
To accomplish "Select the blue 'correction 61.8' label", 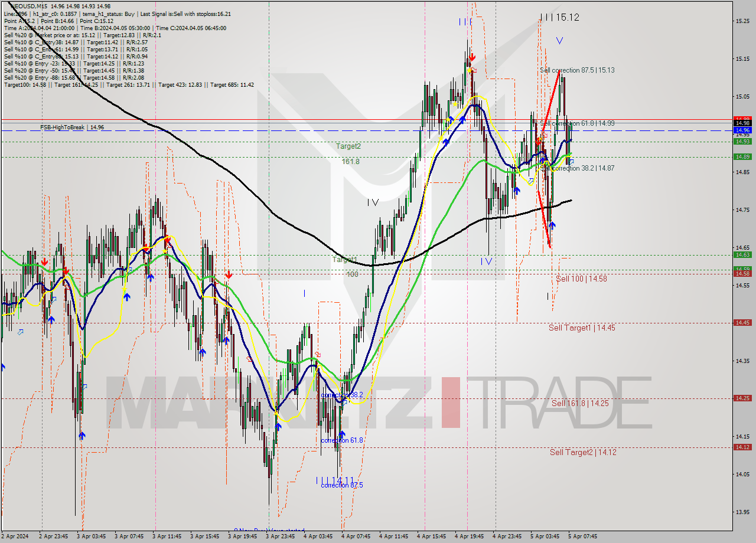I will 341,440.
